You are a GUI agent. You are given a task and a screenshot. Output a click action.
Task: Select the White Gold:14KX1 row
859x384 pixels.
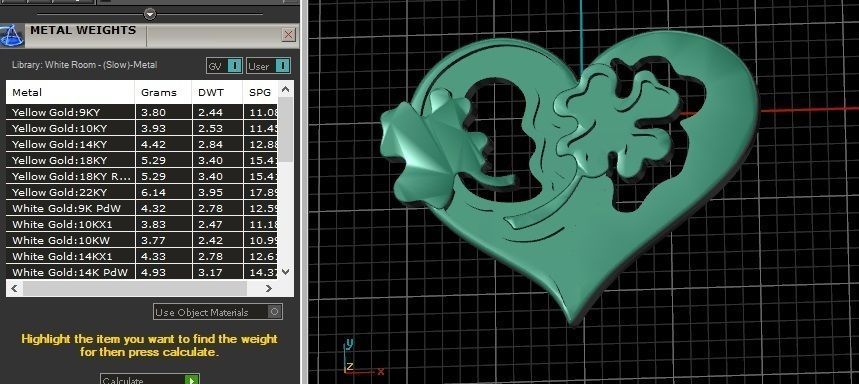142,256
